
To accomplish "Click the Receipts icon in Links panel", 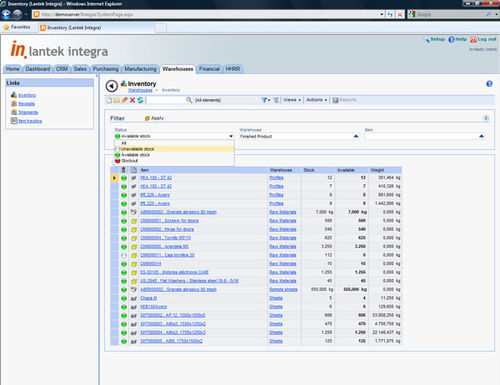I will click(x=14, y=104).
